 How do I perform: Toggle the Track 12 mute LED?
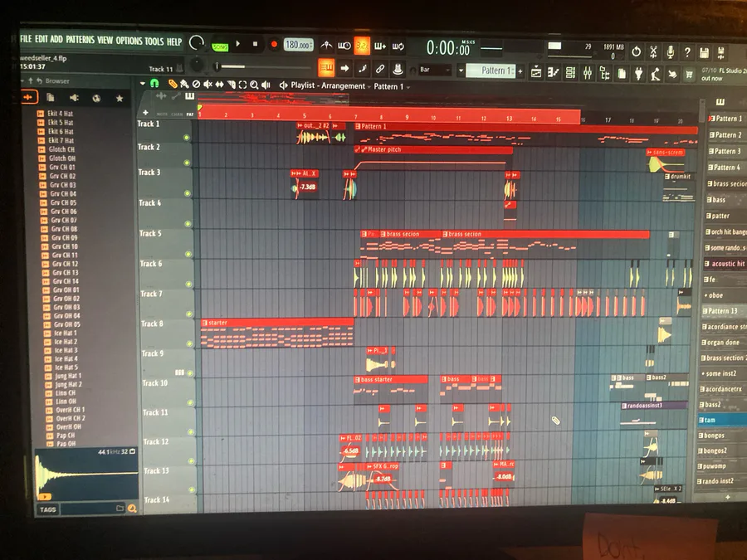[192, 461]
